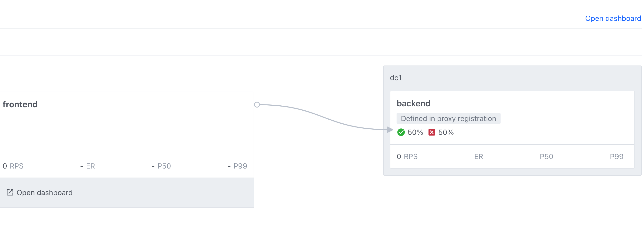
Task: Click the external-link icon beside Open dashboard
Action: coord(10,192)
